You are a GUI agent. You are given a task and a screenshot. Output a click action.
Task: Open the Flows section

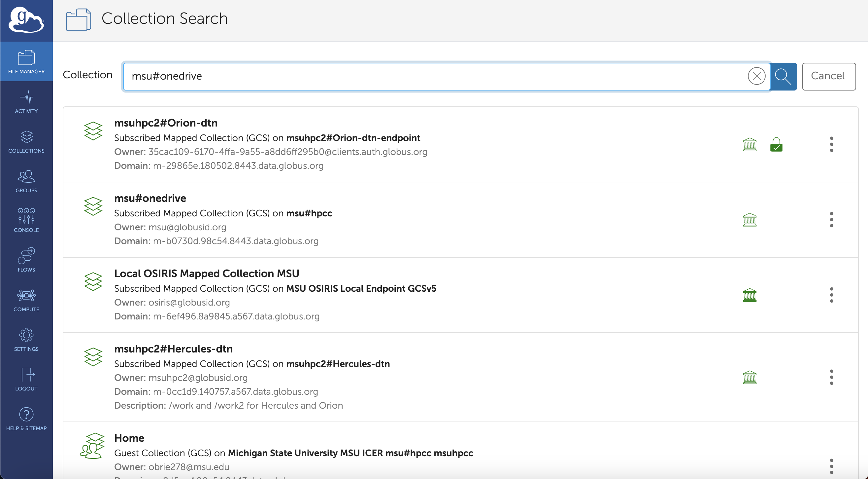26,260
